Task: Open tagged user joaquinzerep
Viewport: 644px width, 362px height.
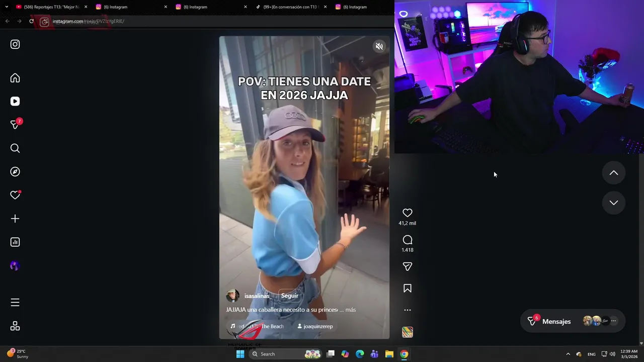Action: click(315, 326)
